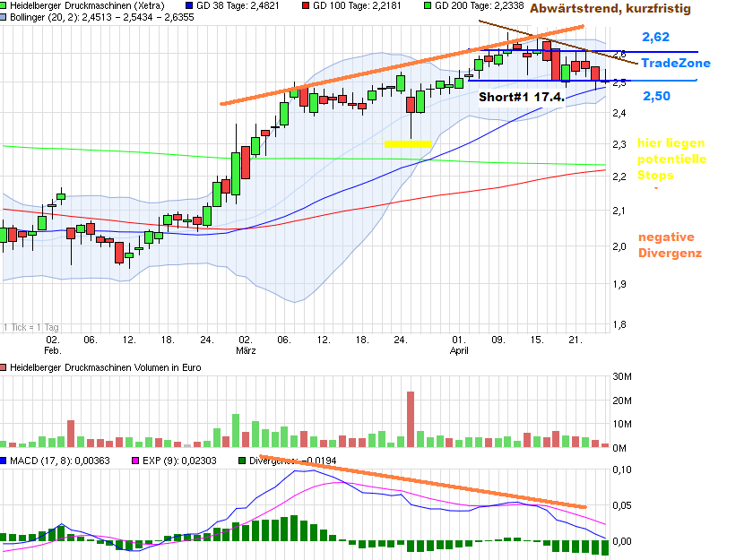
Task: Select the April axis label
Action: click(459, 350)
